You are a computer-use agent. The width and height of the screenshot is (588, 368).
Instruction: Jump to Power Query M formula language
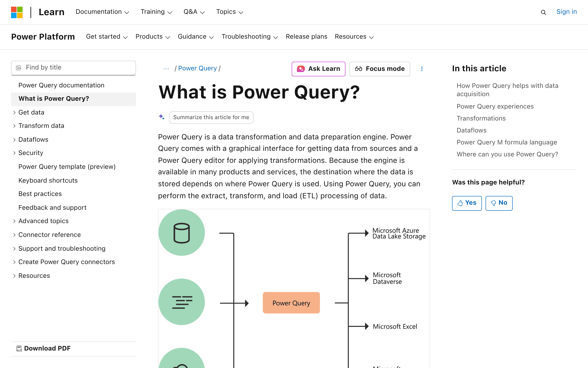(x=507, y=142)
